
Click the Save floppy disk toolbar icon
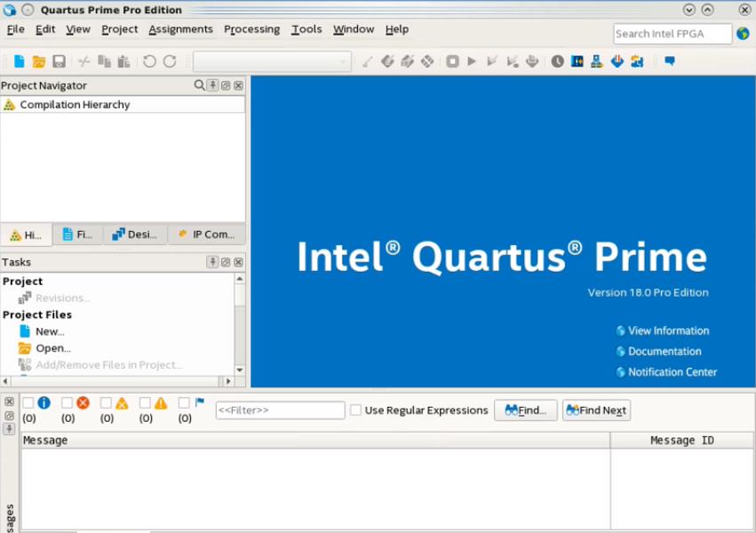[59, 61]
